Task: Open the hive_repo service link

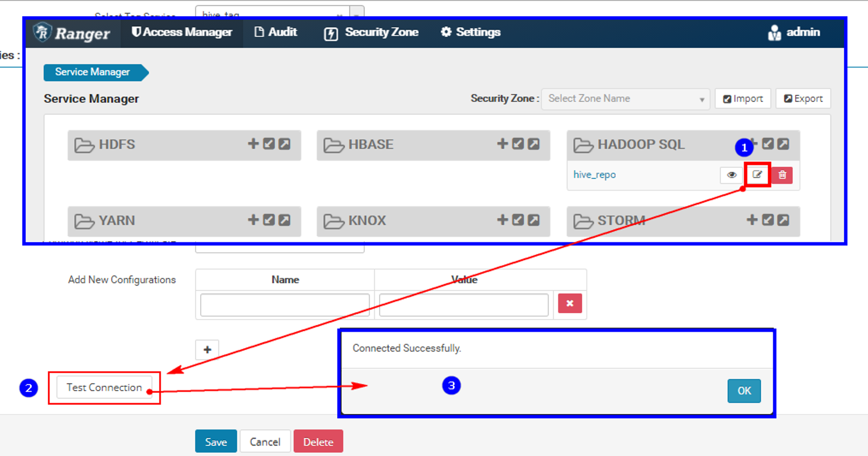Action: coord(595,175)
